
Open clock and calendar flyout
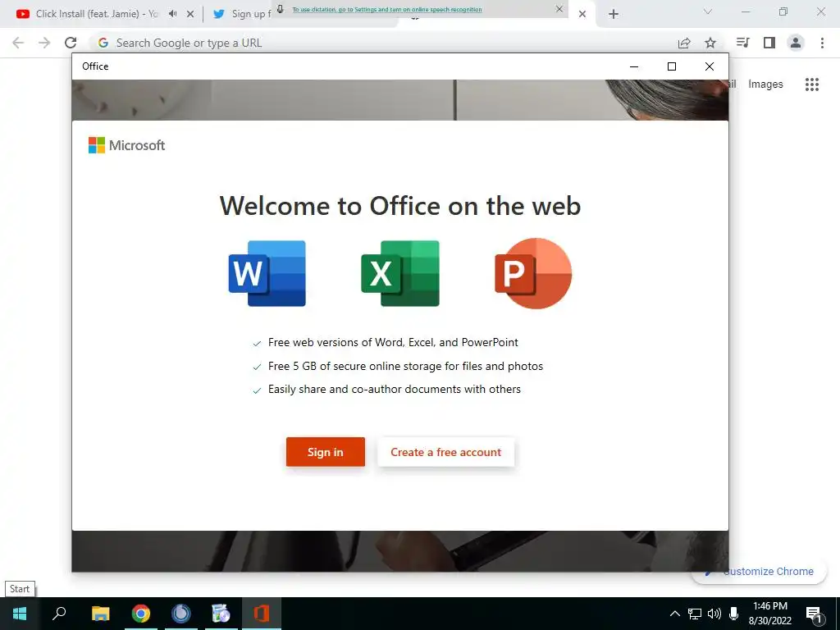[x=770, y=614]
